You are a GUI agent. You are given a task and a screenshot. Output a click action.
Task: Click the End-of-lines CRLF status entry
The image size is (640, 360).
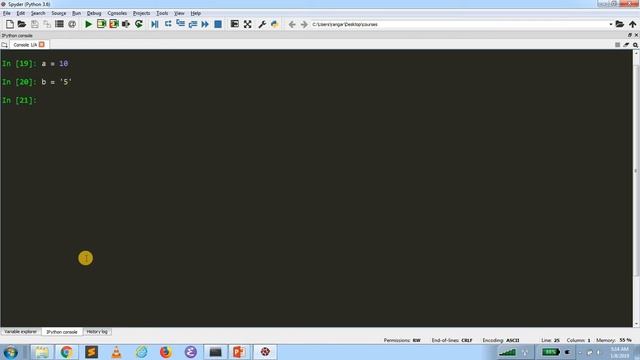452,340
